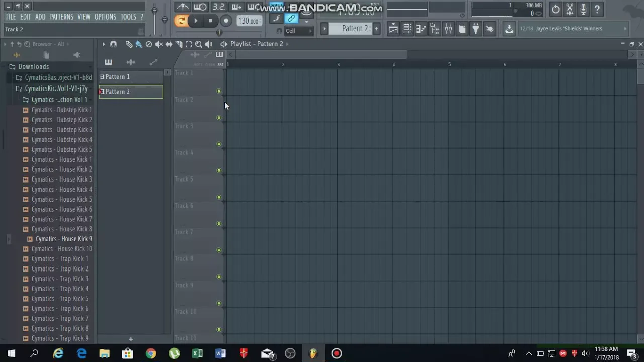Select the Paint brush tool in Playlist
The width and height of the screenshot is (644, 362).
139,44
